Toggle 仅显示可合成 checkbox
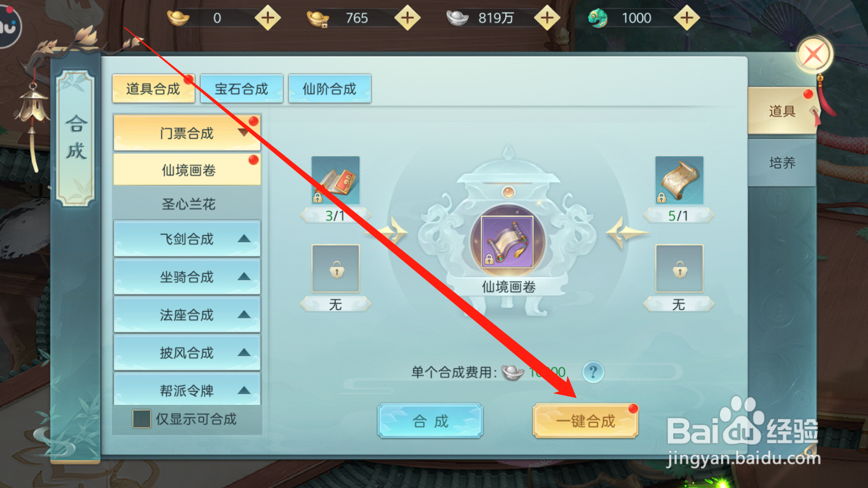Viewport: 868px width, 488px height. click(142, 419)
